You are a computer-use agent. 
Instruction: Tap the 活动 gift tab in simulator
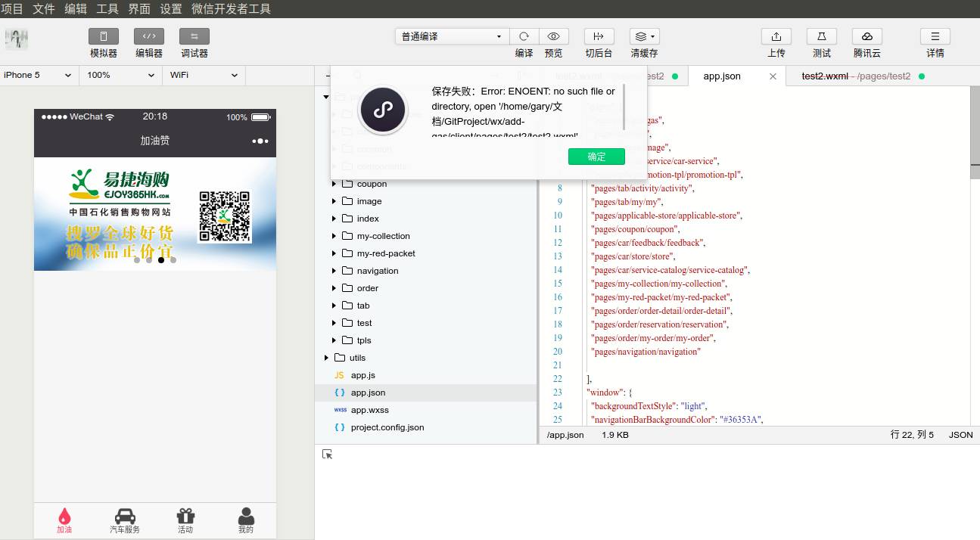185,520
